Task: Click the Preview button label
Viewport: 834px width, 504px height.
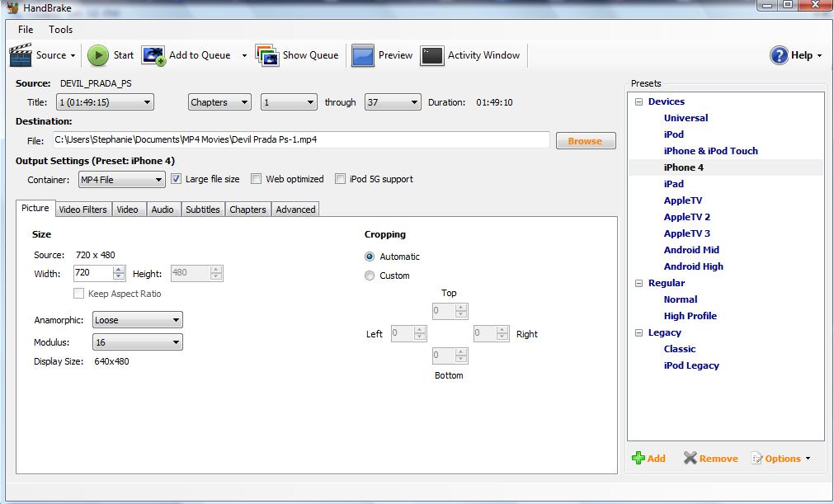Action: tap(395, 55)
